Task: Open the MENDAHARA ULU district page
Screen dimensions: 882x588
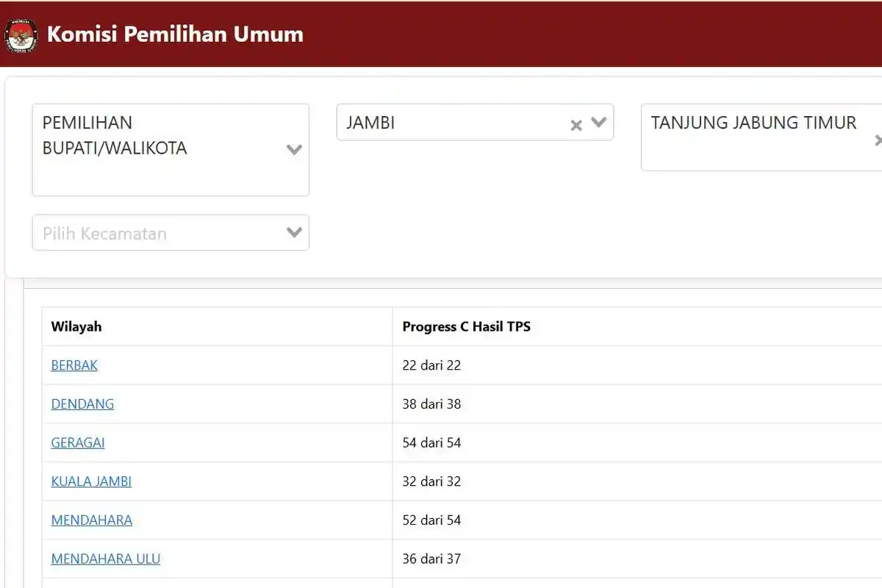Action: (105, 558)
